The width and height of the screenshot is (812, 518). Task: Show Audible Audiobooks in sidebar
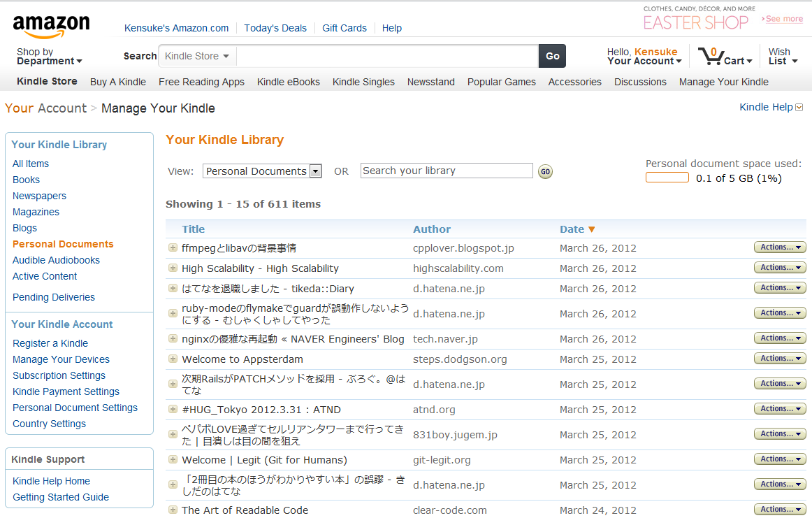tap(56, 260)
